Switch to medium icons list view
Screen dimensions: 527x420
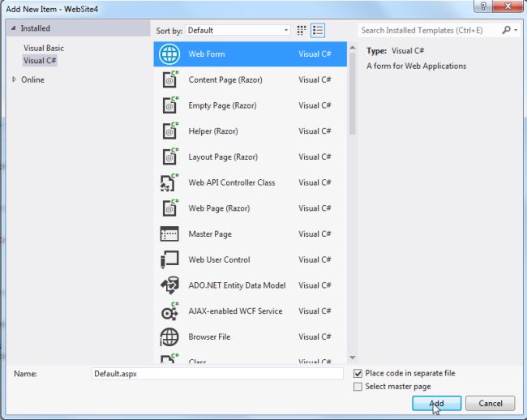pos(318,30)
